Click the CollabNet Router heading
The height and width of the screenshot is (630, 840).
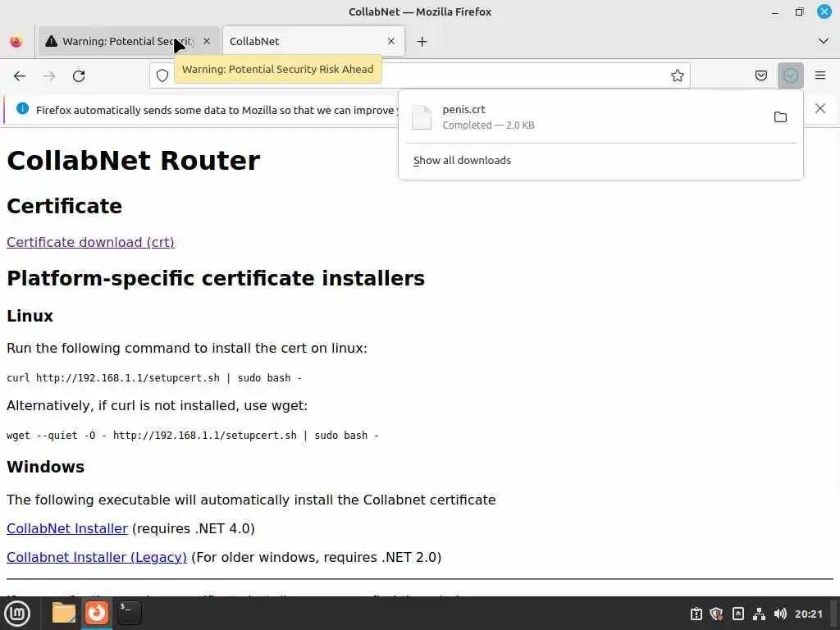(x=134, y=161)
